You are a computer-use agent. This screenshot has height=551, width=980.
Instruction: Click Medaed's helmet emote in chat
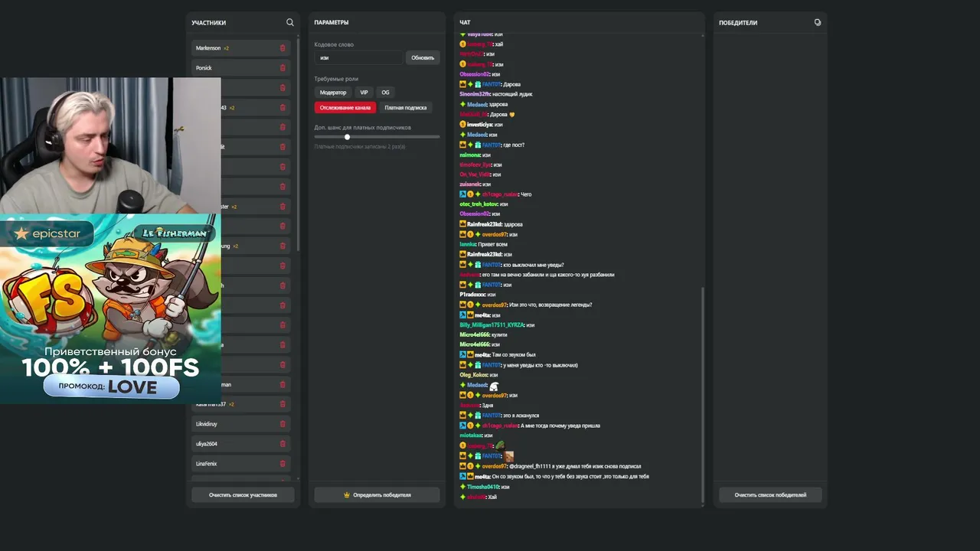point(494,386)
